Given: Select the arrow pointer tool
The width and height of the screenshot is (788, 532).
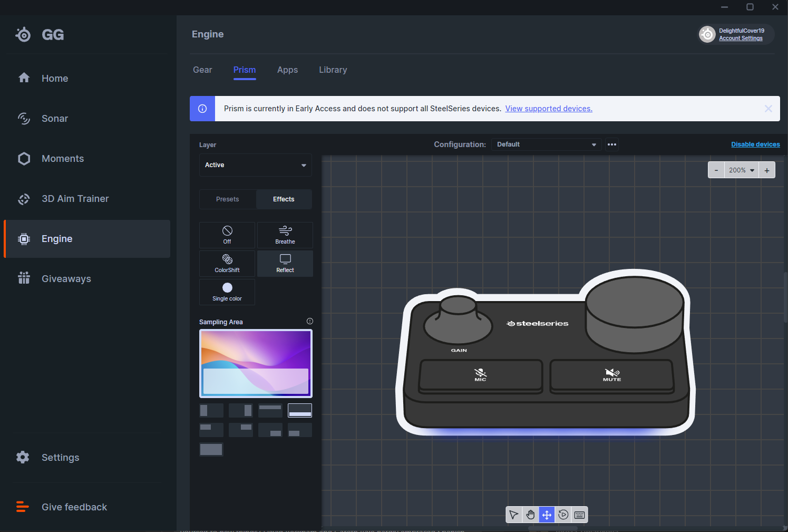Looking at the screenshot, I should [514, 515].
